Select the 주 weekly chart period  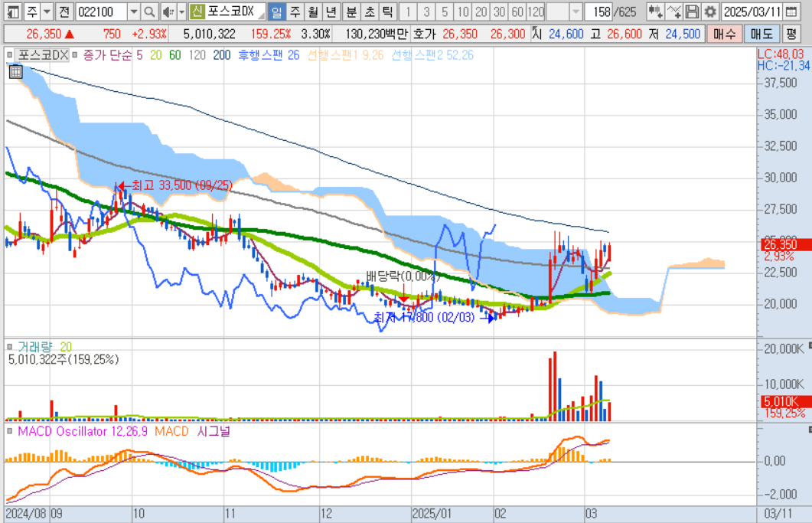pyautogui.click(x=295, y=11)
